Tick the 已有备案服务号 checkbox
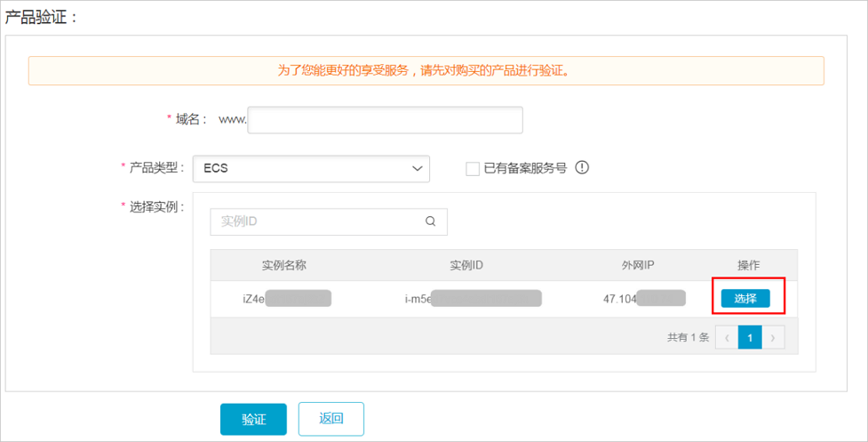 [473, 169]
